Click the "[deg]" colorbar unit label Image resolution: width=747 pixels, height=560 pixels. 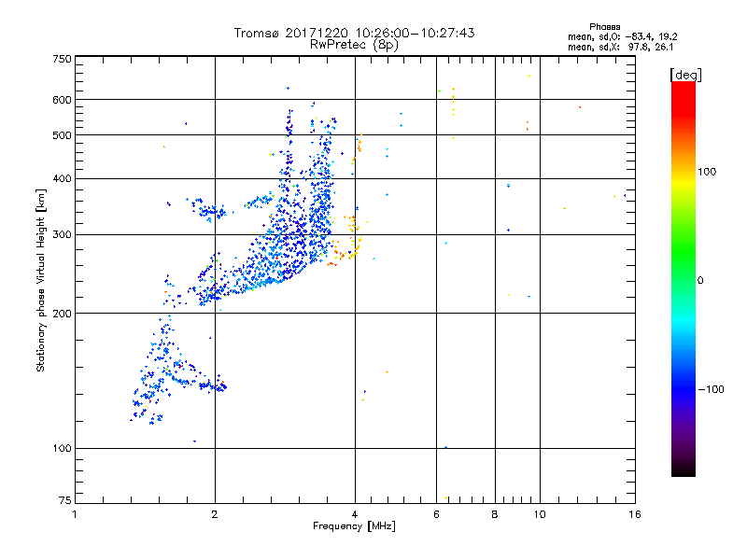pyautogui.click(x=685, y=75)
